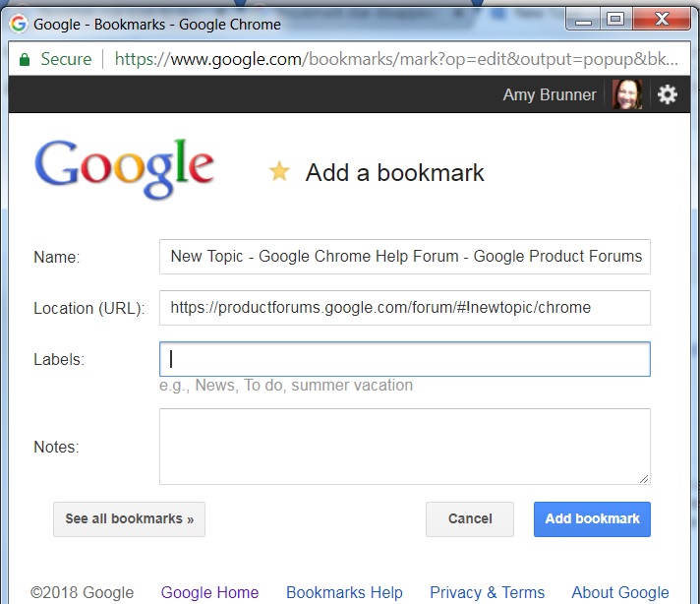
Task: Click the address bar URL
Action: pos(396,59)
